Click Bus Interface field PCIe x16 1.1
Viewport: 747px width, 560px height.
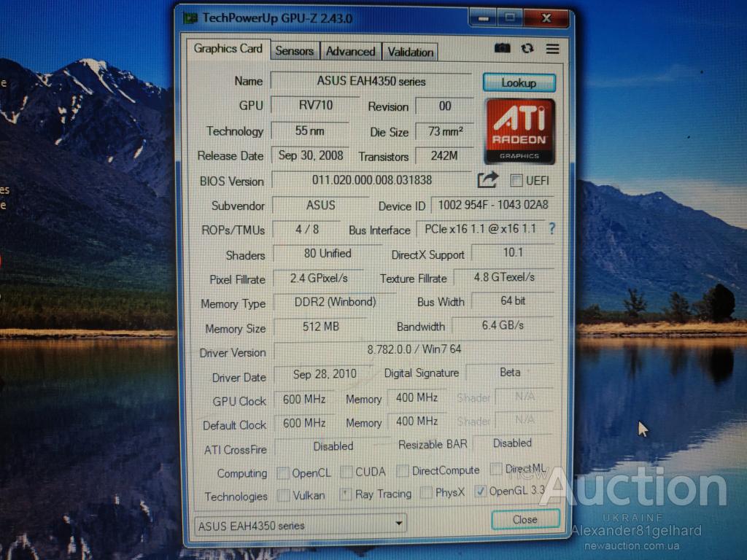pos(480,229)
